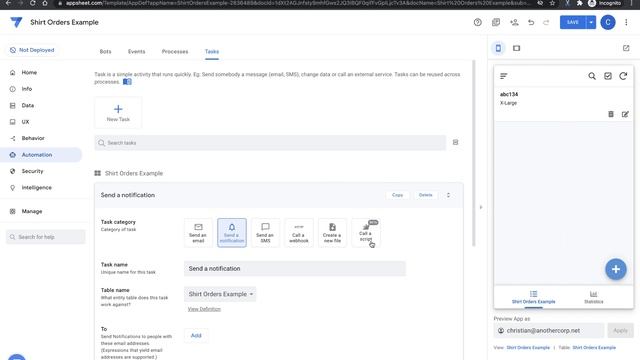
Task: Click the abc134 row text
Action: click(509, 94)
